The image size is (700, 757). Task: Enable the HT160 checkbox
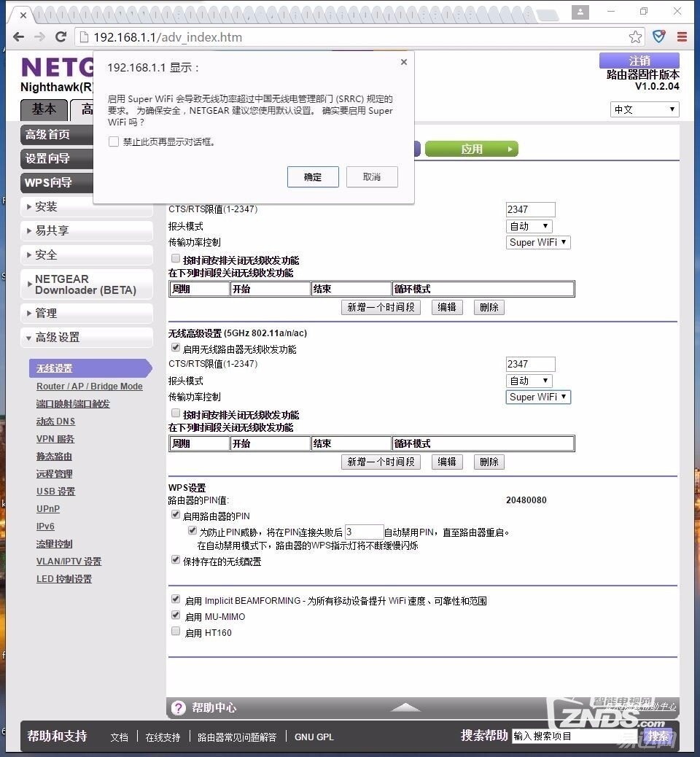[176, 632]
